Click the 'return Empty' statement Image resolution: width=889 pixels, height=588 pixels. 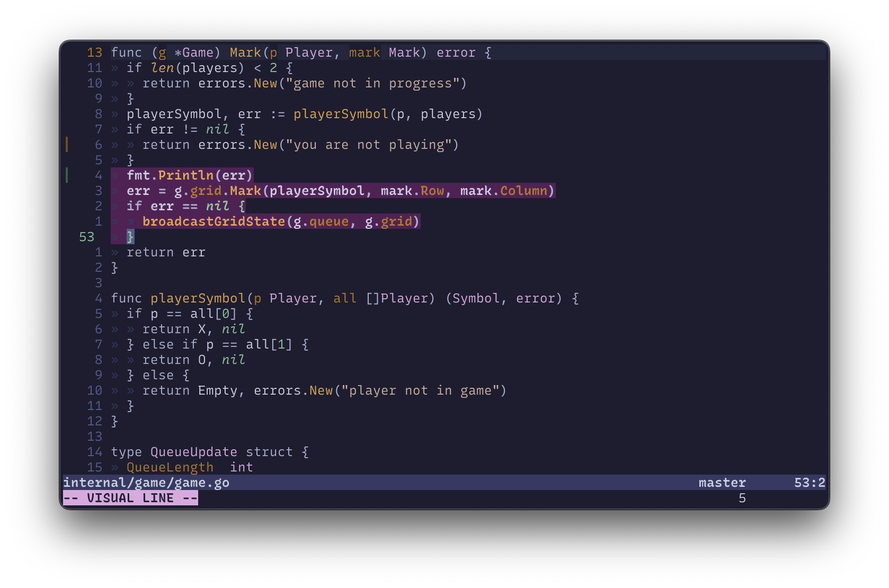coord(190,390)
